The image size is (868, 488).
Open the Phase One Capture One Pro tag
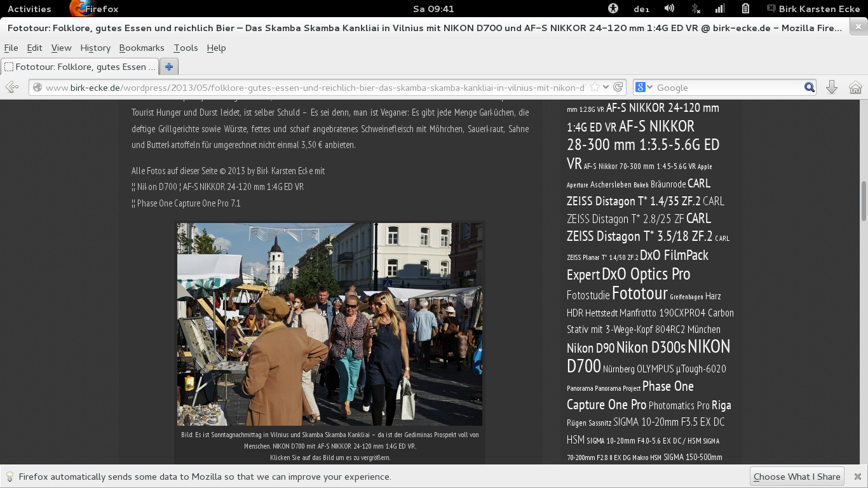(630, 395)
